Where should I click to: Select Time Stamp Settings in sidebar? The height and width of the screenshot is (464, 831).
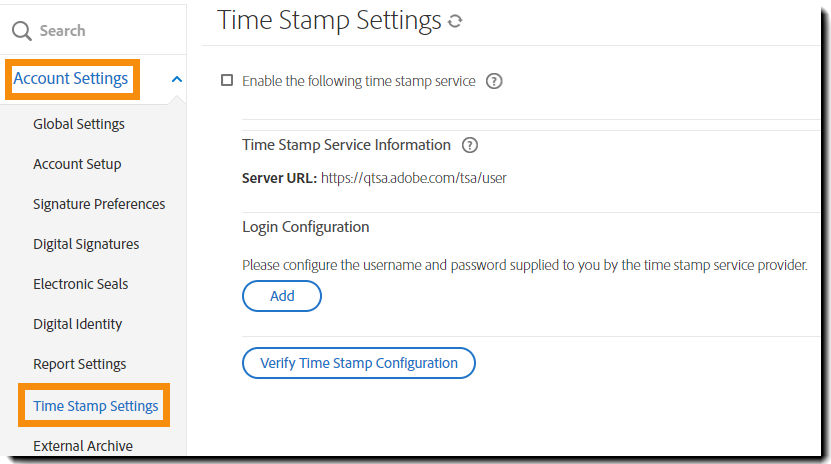pyautogui.click(x=96, y=406)
